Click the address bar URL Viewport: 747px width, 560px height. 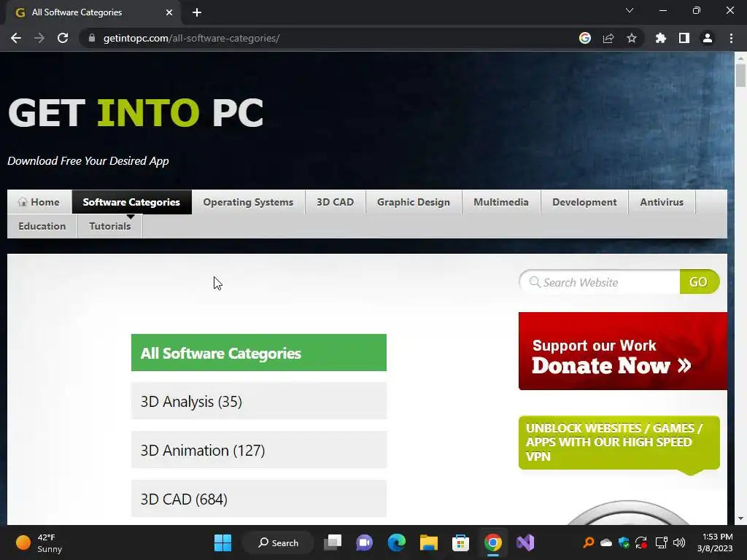click(x=192, y=38)
